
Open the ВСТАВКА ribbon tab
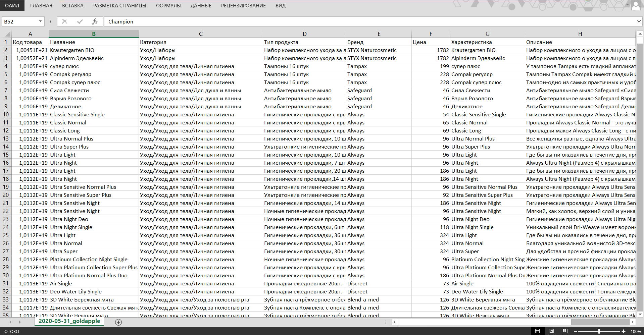[73, 6]
